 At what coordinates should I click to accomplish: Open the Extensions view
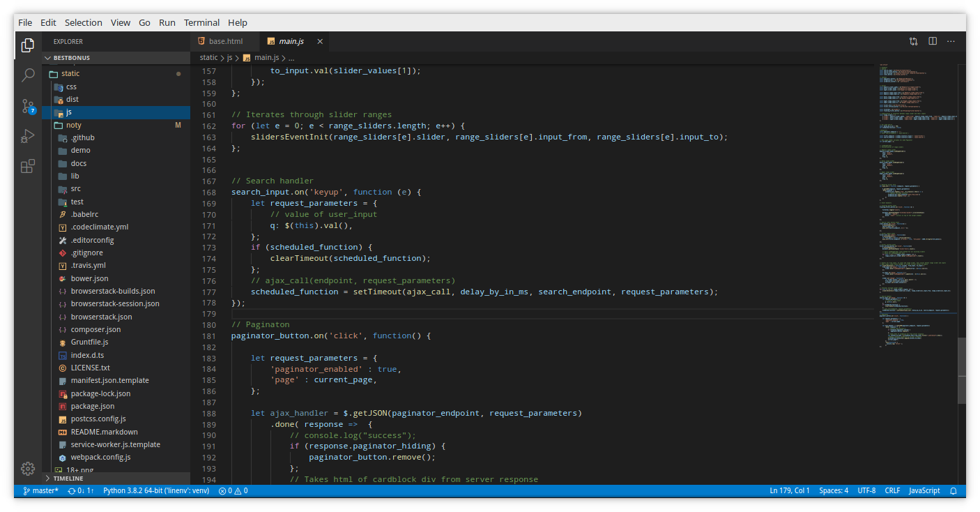tap(28, 166)
